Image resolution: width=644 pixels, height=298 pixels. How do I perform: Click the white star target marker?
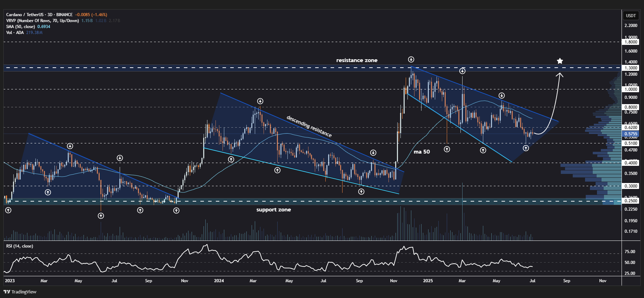560,61
